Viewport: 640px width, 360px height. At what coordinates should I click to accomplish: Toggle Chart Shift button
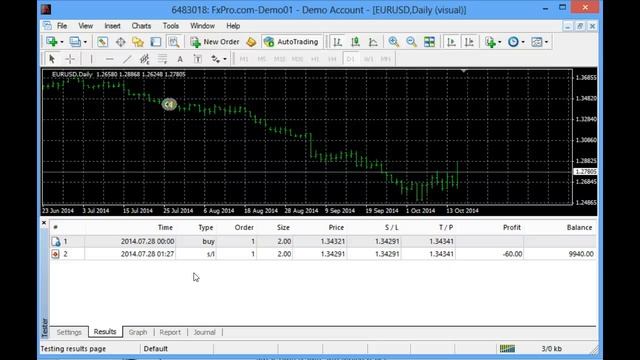point(469,42)
